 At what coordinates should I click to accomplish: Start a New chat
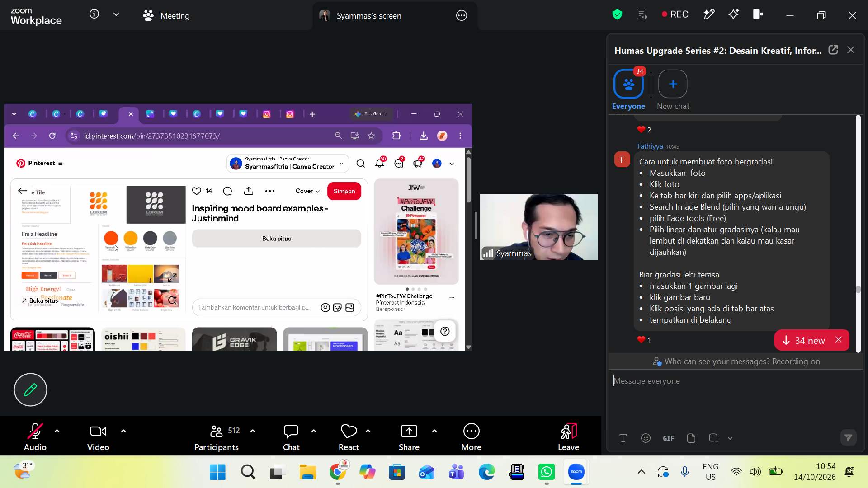click(x=673, y=89)
